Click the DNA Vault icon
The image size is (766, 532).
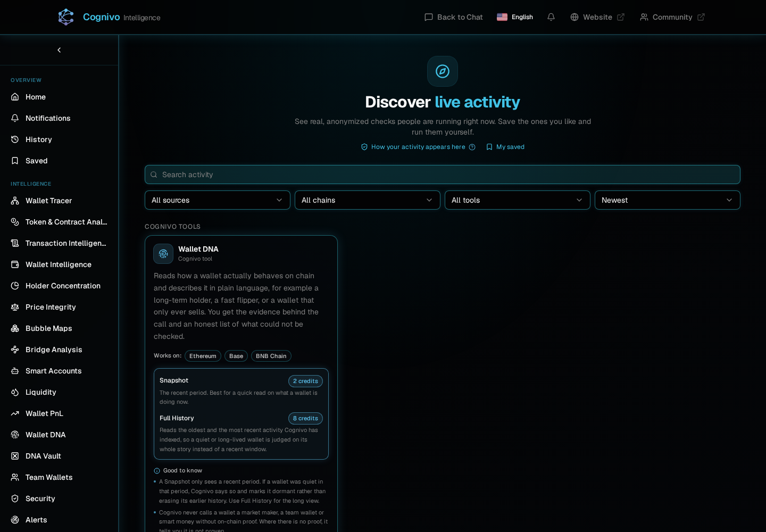click(x=15, y=456)
